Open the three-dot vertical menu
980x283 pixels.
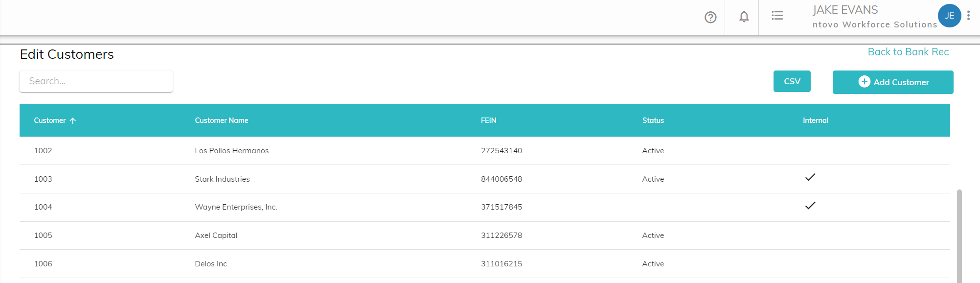pos(968,16)
